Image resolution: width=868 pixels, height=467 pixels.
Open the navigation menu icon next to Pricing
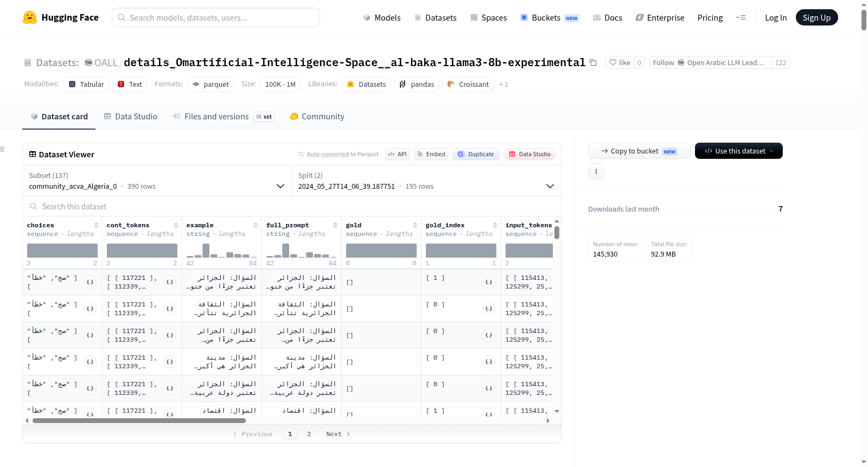tap(741, 17)
